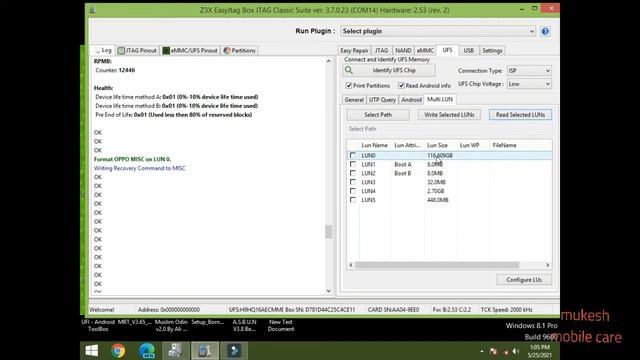Switch to the Log tab
640x360 pixels.
point(102,50)
